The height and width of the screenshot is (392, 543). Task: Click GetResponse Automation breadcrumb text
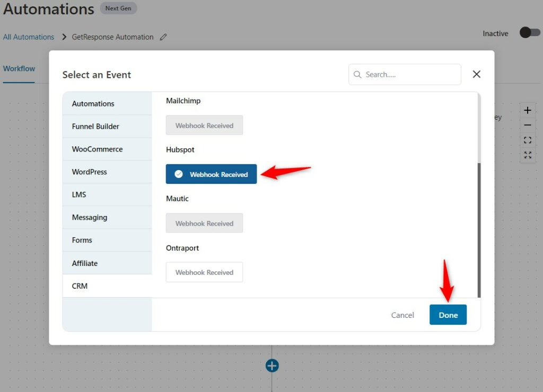pos(112,37)
